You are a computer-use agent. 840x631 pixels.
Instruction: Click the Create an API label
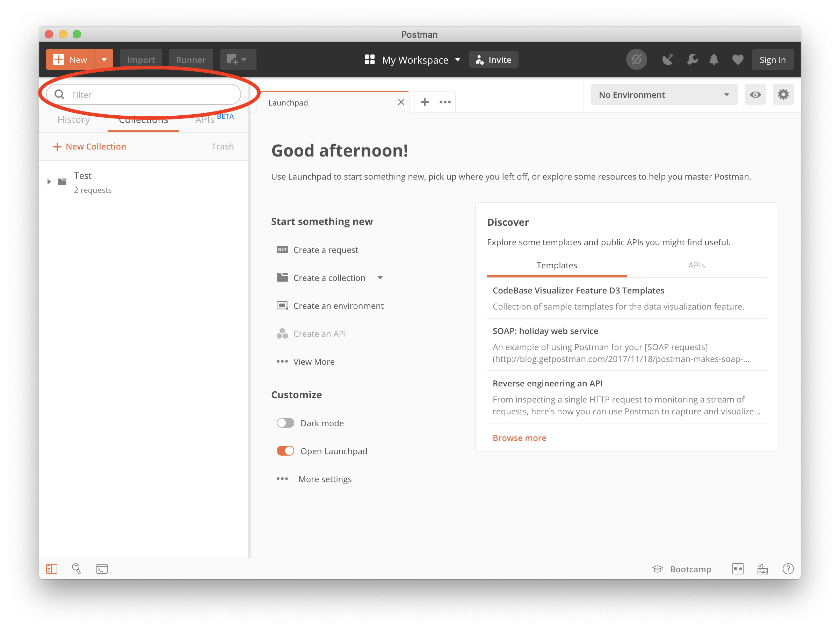click(x=319, y=334)
